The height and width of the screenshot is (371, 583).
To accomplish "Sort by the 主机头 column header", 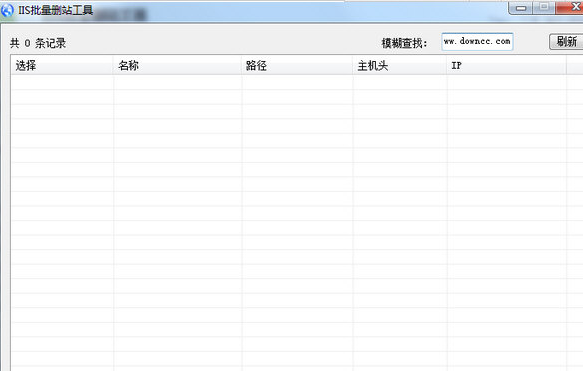I will point(400,65).
